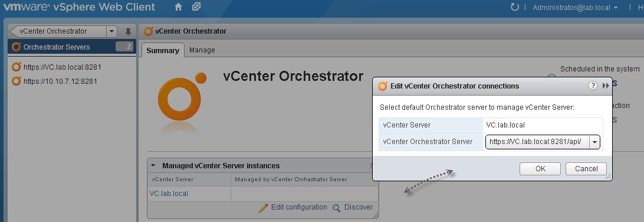Expand the vCenter Orchestrator Server combo box
Viewport: 644px width, 222px height.
(594, 142)
